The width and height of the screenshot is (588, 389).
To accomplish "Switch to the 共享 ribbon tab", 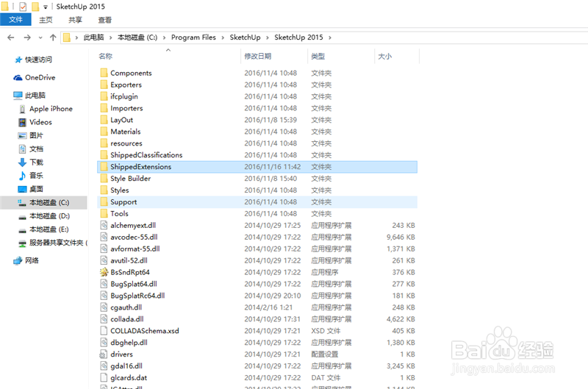I will click(75, 20).
